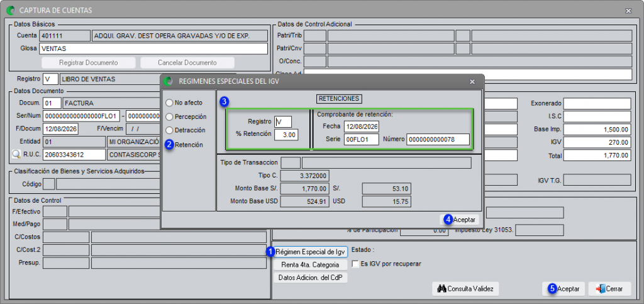This screenshot has width=644, height=304.
Task: Click the Código field under Clasificación de Bienes
Action: 49,184
